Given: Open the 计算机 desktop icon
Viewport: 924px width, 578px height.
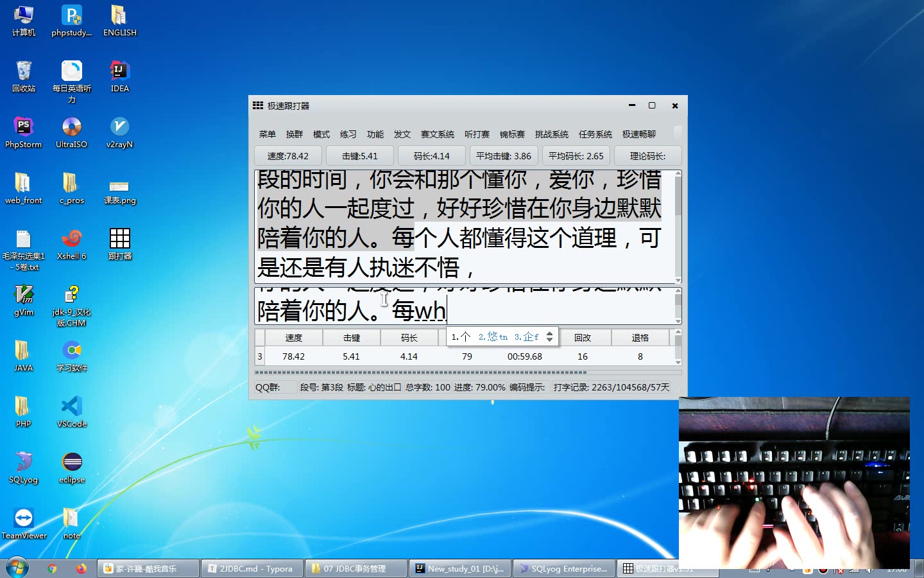Looking at the screenshot, I should [x=24, y=21].
